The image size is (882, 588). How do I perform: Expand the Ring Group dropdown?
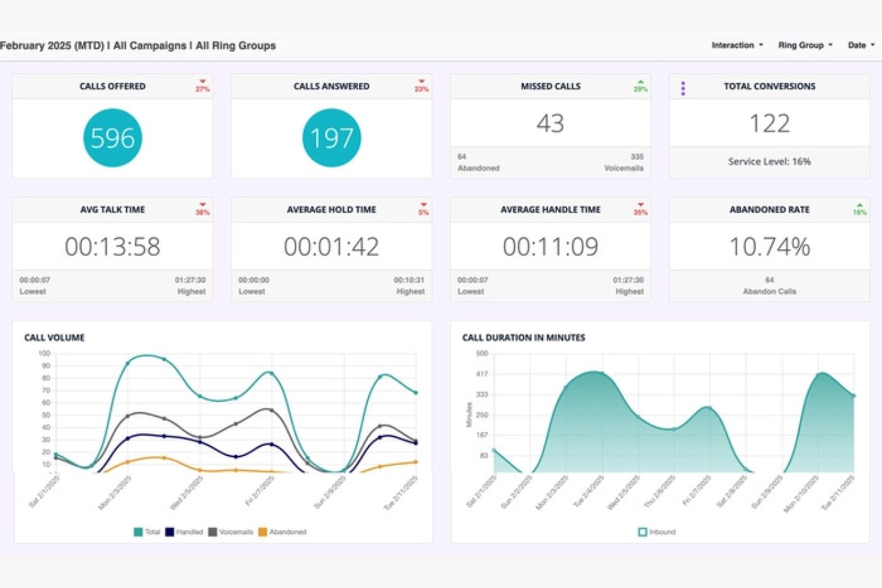pos(805,45)
